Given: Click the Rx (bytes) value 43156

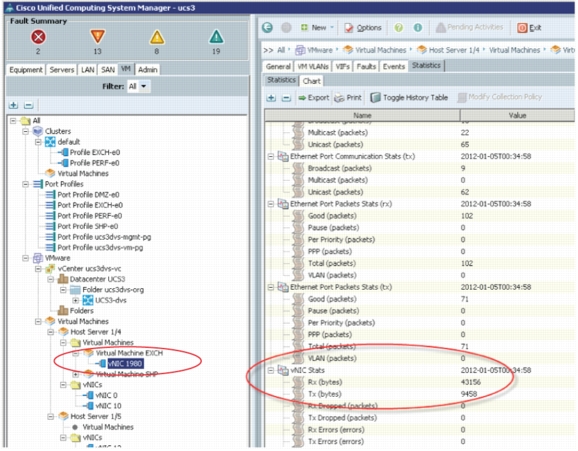Looking at the screenshot, I should pos(471,382).
